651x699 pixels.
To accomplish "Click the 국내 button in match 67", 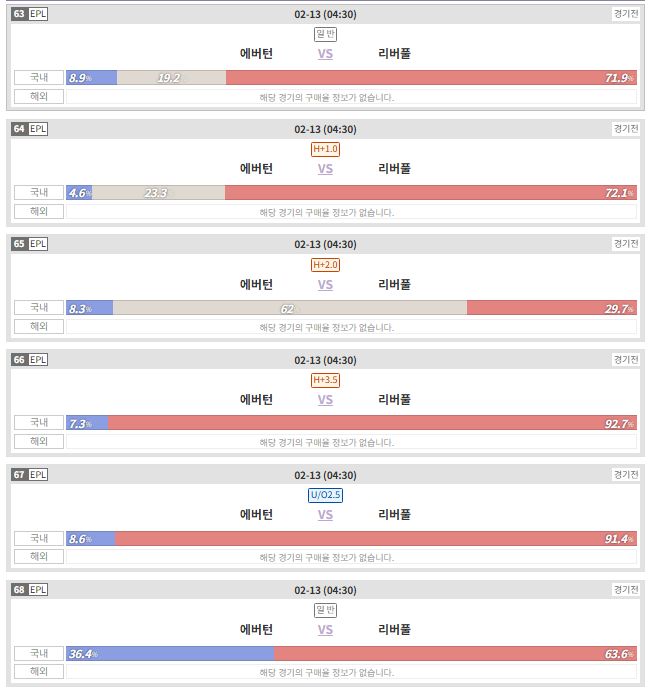I will coord(39,539).
